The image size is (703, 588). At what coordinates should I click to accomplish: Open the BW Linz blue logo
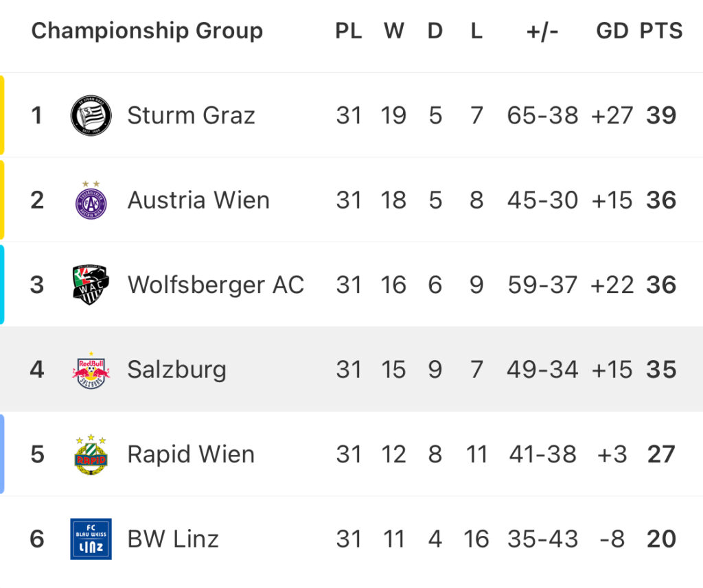click(91, 539)
